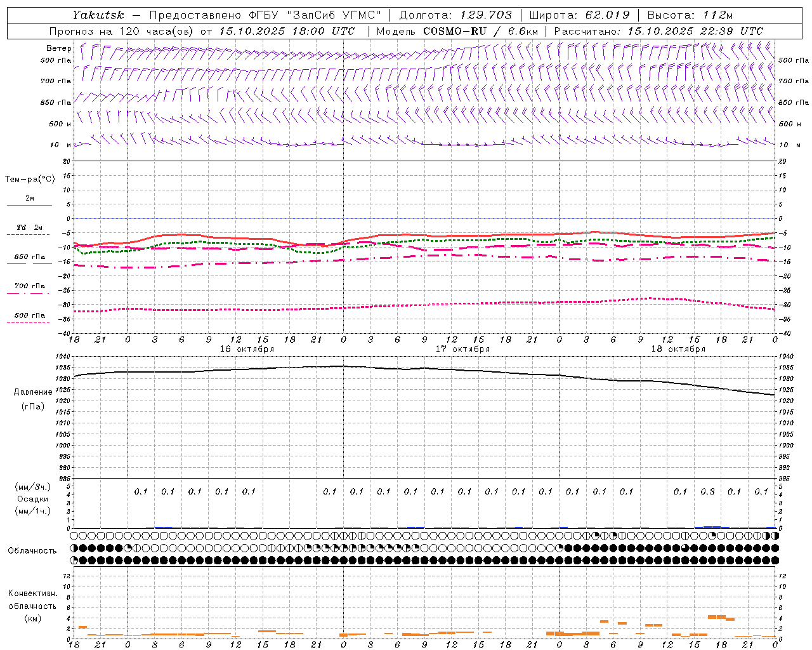Image resolution: width=812 pixels, height=650 pixels.
Task: Click the tallest orange convective cloud bar
Action: 716,616
